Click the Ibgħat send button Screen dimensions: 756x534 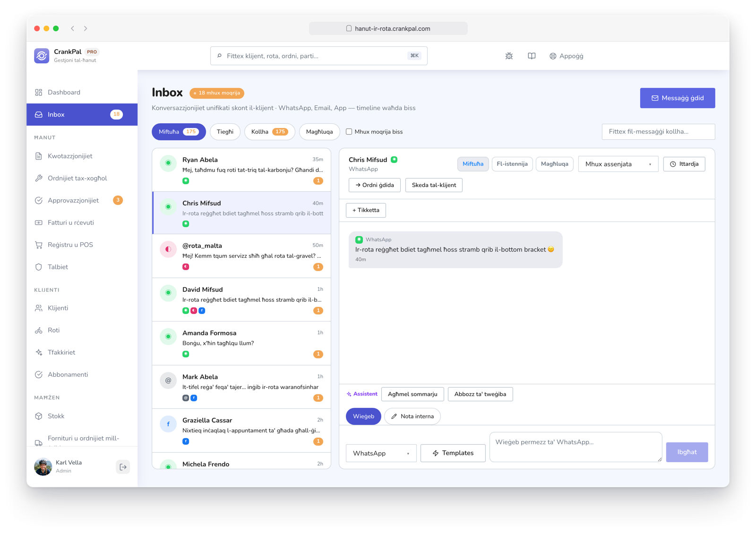pyautogui.click(x=687, y=452)
